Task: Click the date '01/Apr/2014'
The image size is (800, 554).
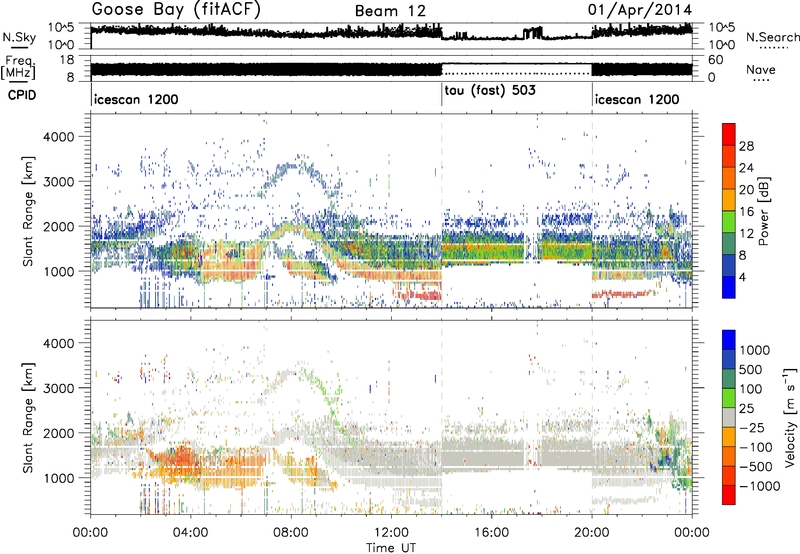Action: pyautogui.click(x=640, y=10)
